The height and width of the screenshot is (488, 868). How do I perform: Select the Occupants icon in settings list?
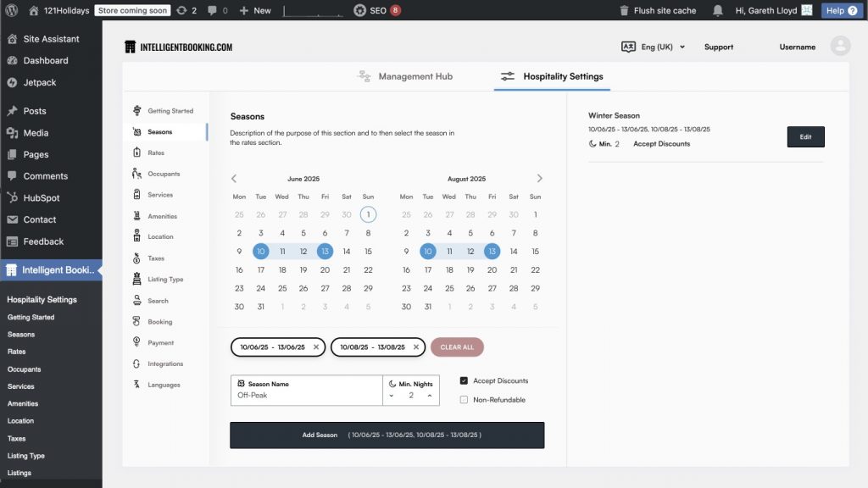point(137,174)
